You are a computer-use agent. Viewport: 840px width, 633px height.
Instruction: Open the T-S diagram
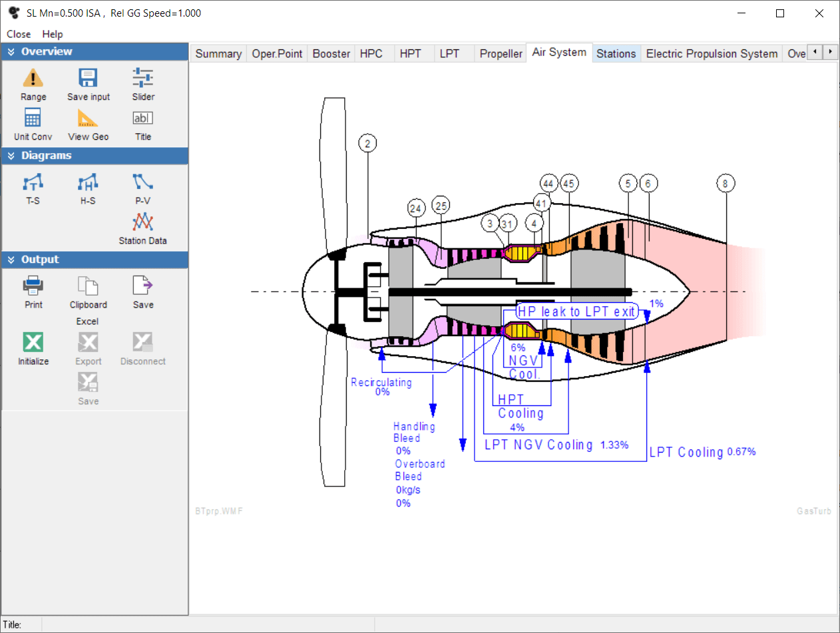tap(33, 182)
